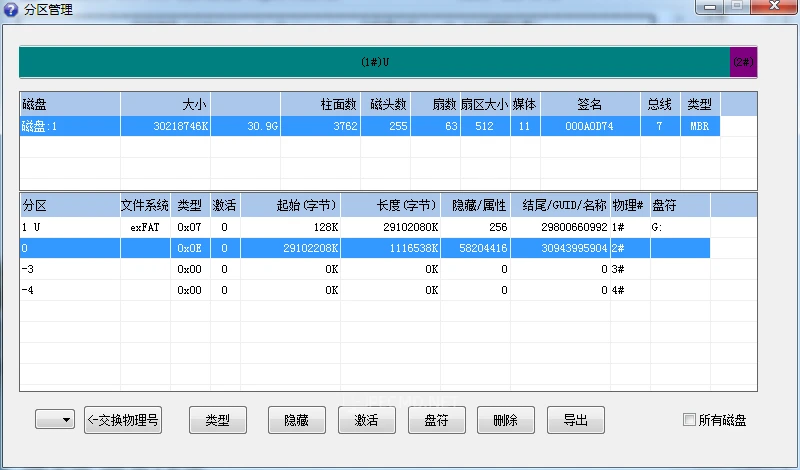Click the 删除 button
The width and height of the screenshot is (800, 470).
point(506,420)
